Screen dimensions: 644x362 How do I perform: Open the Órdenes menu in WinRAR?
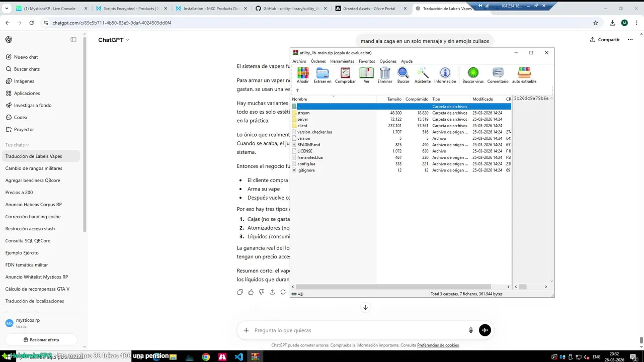pos(318,61)
